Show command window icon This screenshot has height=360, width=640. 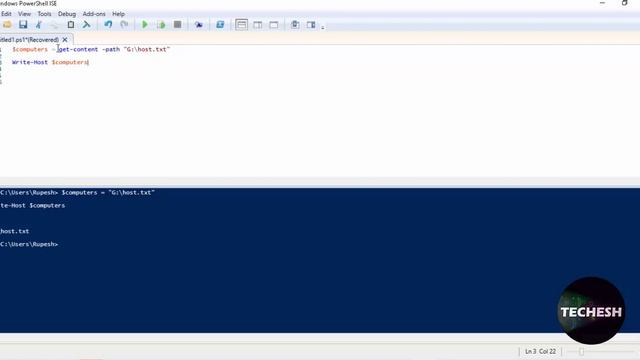tap(295, 25)
